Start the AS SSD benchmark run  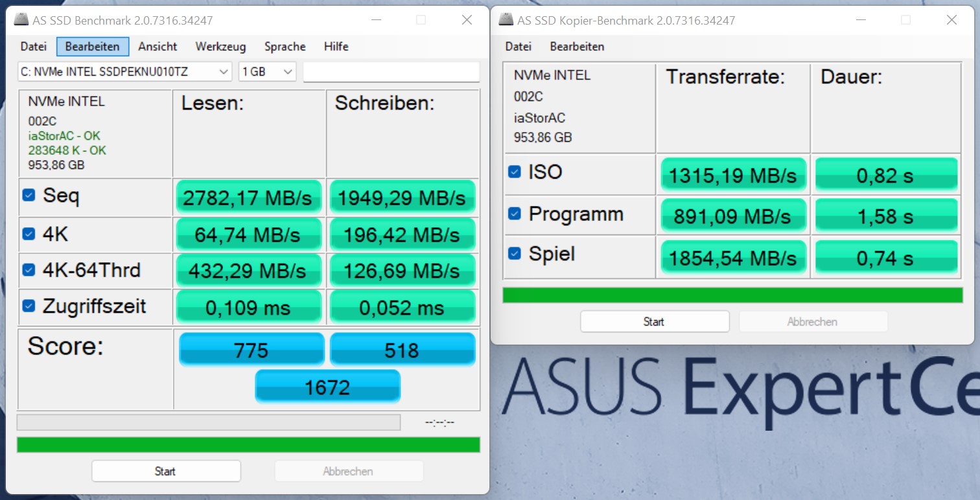(166, 471)
